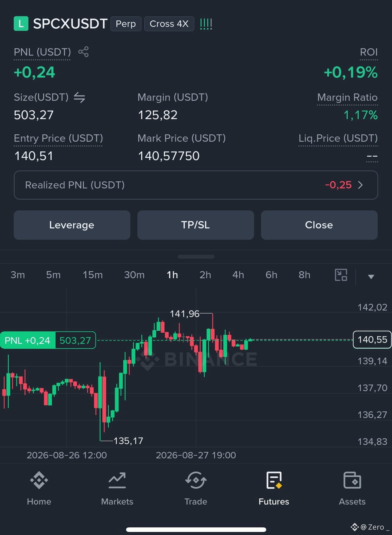This screenshot has height=535, width=392.
Task: Tap the 135,17 low marker on chart
Action: (128, 441)
